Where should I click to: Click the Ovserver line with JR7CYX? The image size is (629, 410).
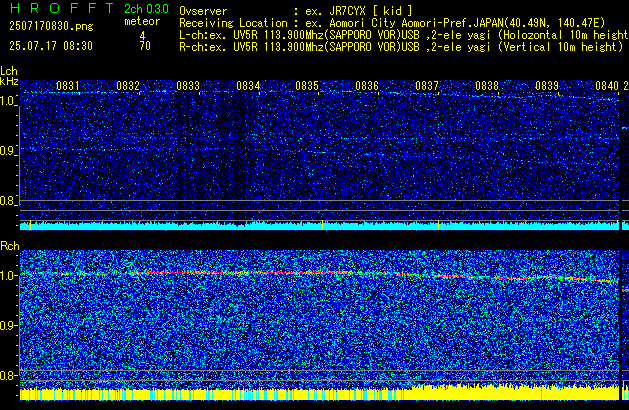[296, 11]
